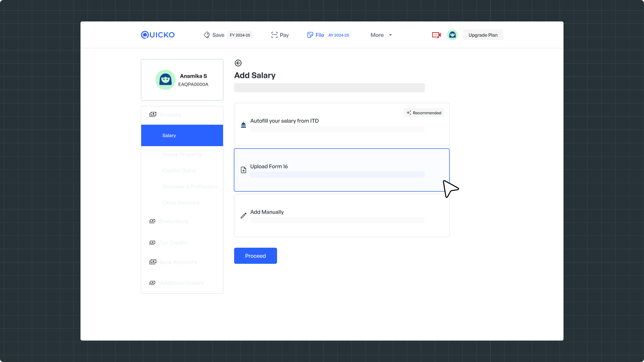Open the Pay menu item

(x=280, y=35)
